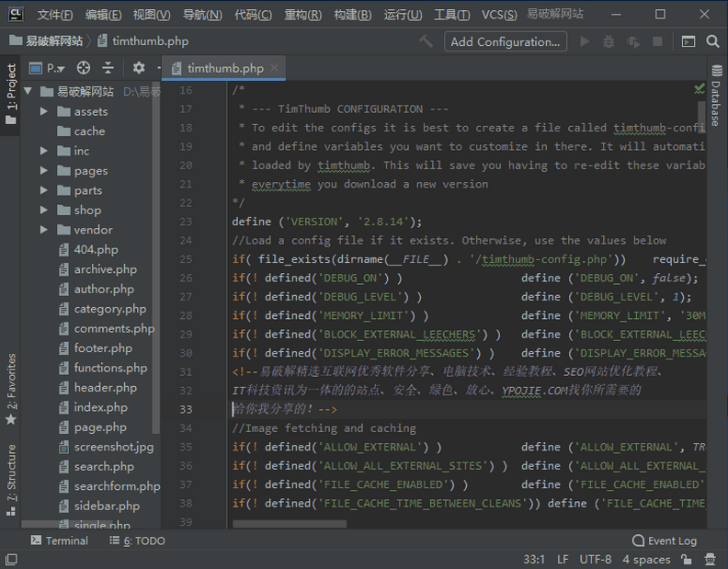Toggle the 1: Project side tab
Screen dimensions: 728x569
pyautogui.click(x=10, y=95)
